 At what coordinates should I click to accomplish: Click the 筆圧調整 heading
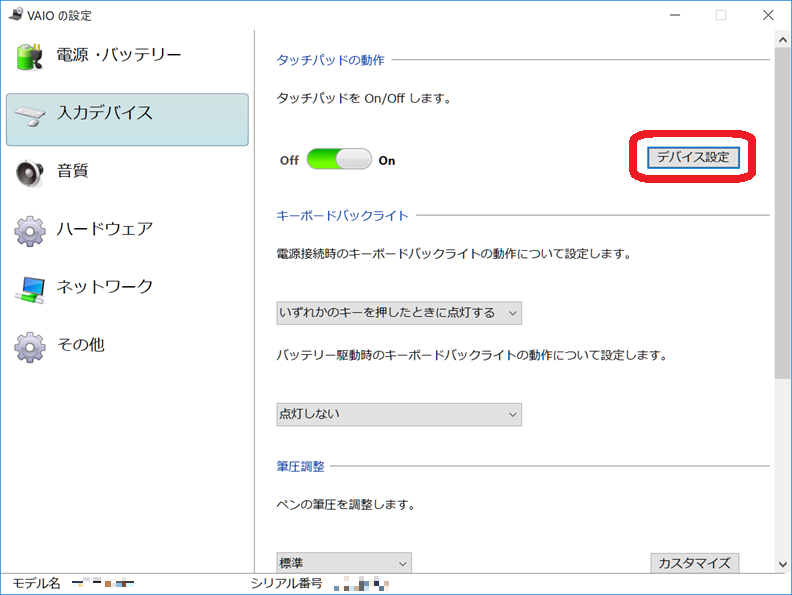point(301,466)
